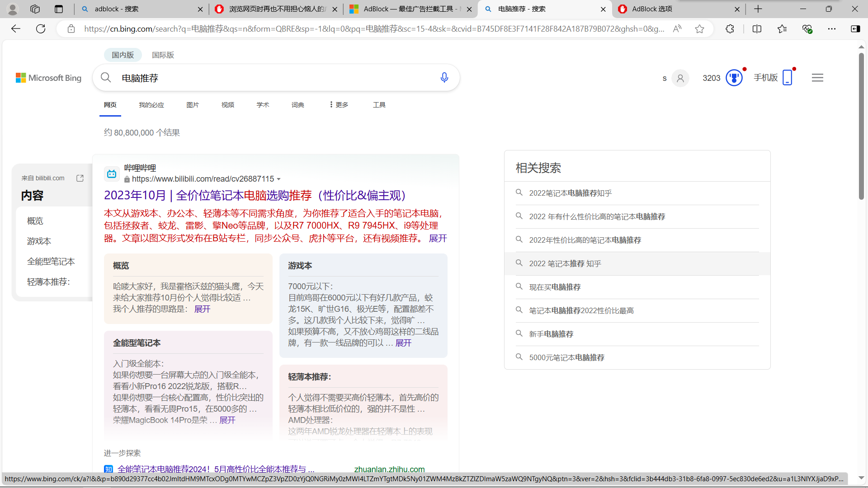
Task: Expand the full bilibili result description
Action: pyautogui.click(x=438, y=238)
